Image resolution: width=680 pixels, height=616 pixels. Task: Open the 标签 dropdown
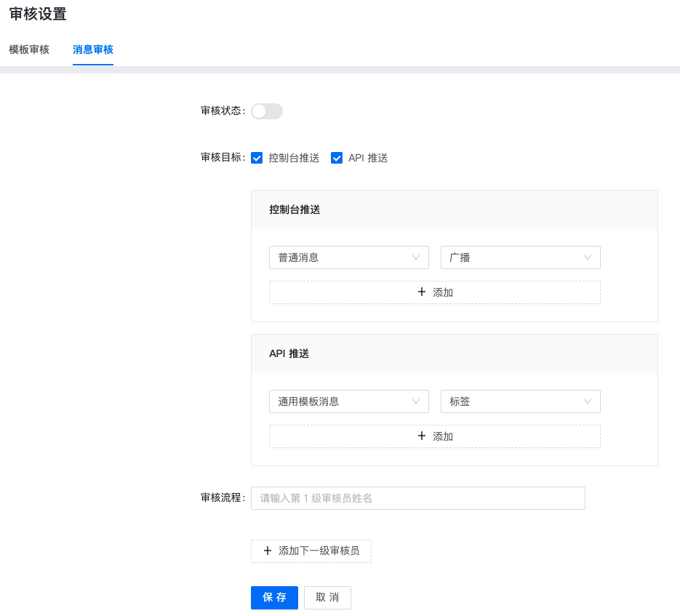521,401
